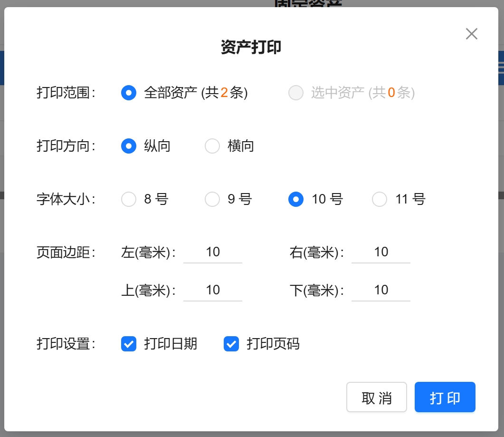The image size is (504, 437).
Task: Click the 左(毫米) margin input field
Action: pyautogui.click(x=213, y=252)
